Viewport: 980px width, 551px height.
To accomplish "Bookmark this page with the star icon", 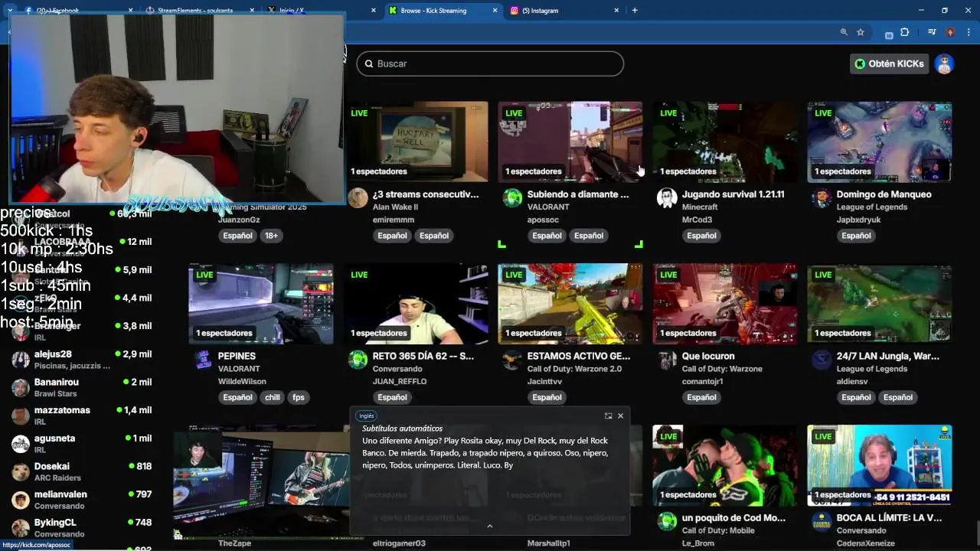I will pos(861,32).
